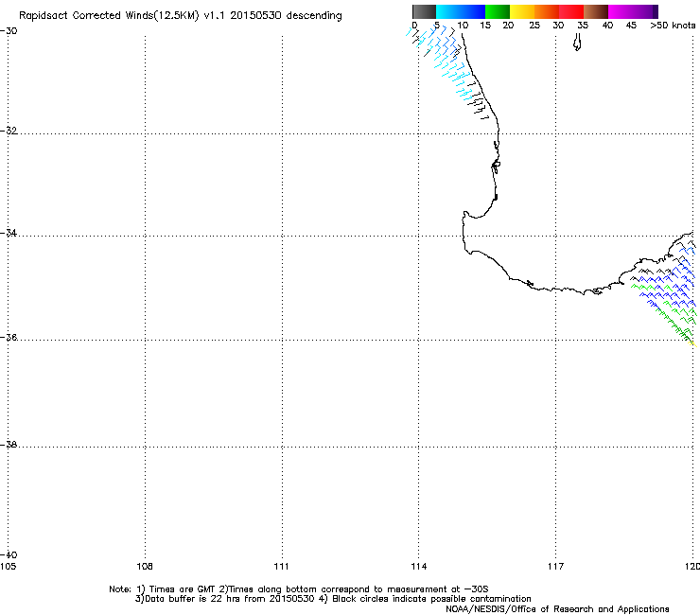
Task: Click the brown 35-40 knots legend segment
Action: [x=596, y=11]
